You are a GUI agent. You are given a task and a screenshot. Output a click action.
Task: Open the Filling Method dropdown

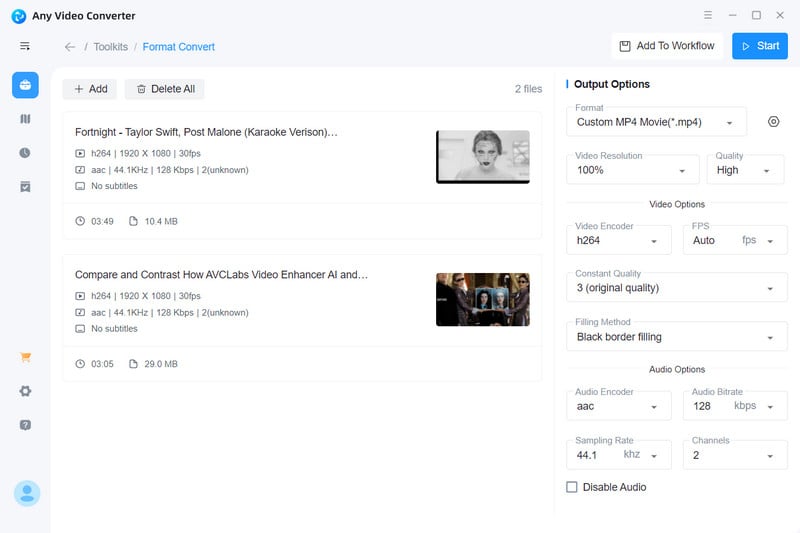pos(677,337)
